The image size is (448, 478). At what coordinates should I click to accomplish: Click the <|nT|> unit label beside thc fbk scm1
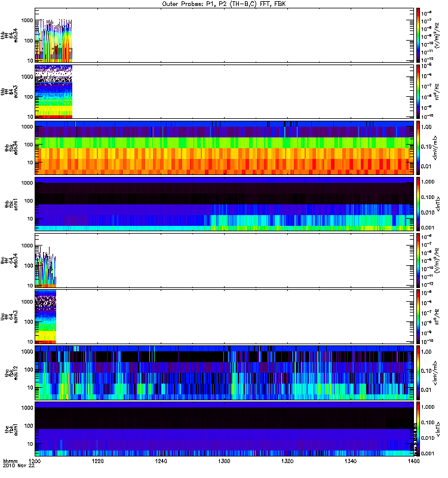pyautogui.click(x=438, y=429)
